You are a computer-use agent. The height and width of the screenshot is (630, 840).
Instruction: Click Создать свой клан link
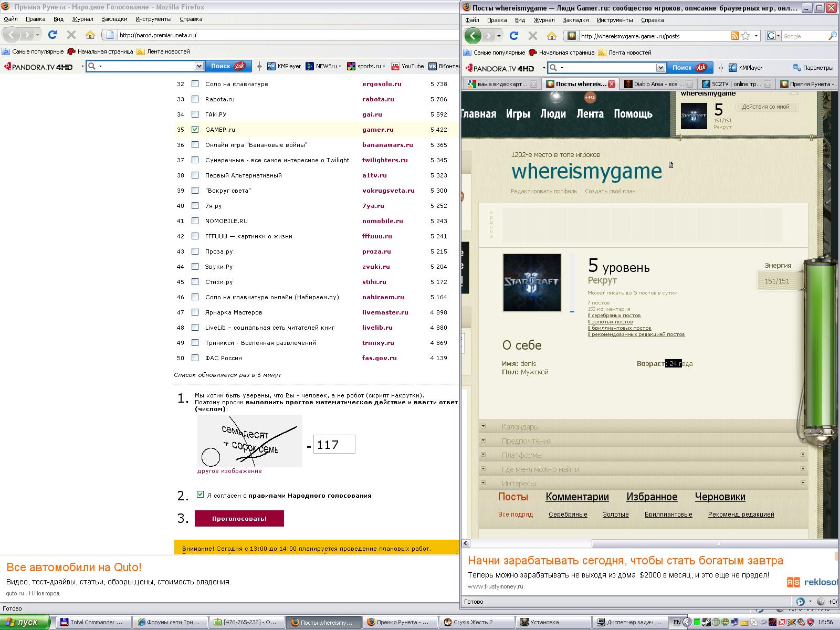pos(610,191)
